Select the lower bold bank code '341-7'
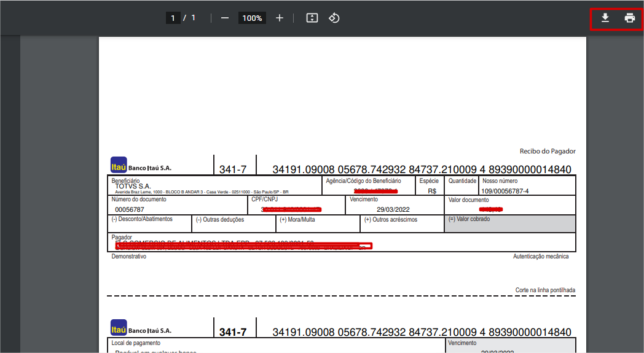 tap(233, 332)
